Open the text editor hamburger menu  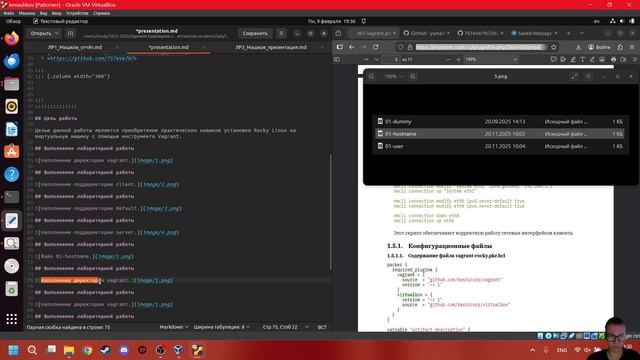(281, 33)
